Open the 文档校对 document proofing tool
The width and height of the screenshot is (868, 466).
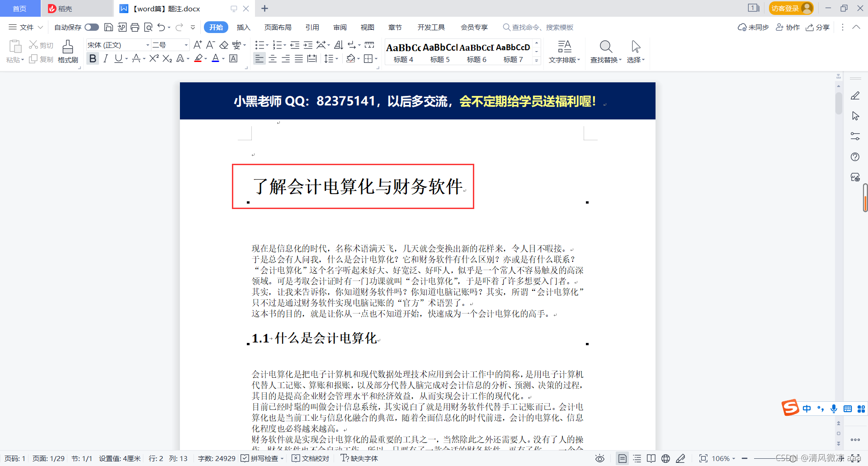click(311, 458)
